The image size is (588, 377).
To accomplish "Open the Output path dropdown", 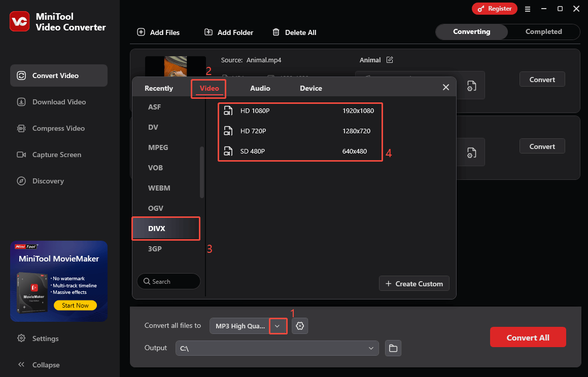I will (x=371, y=348).
